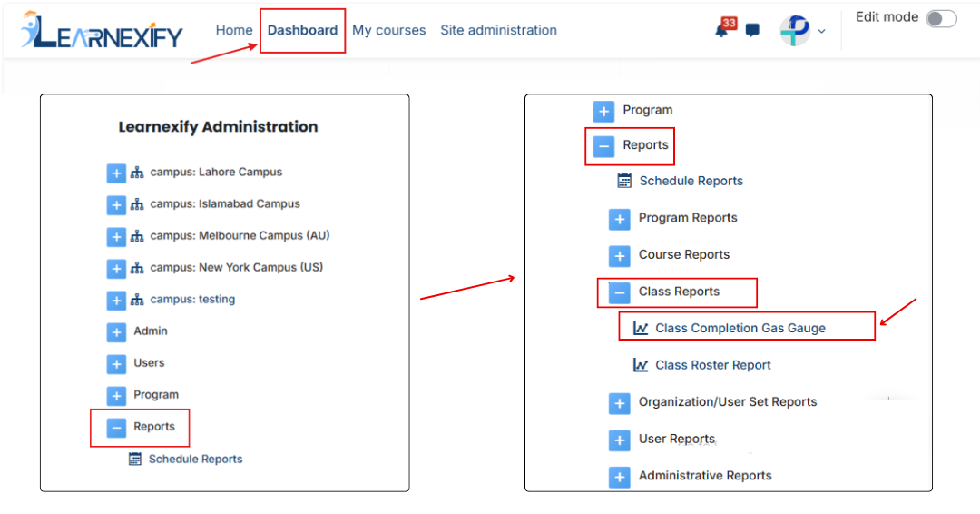Screen dimensions: 980x514
Task: Click the Program Reports label
Action: (x=688, y=218)
